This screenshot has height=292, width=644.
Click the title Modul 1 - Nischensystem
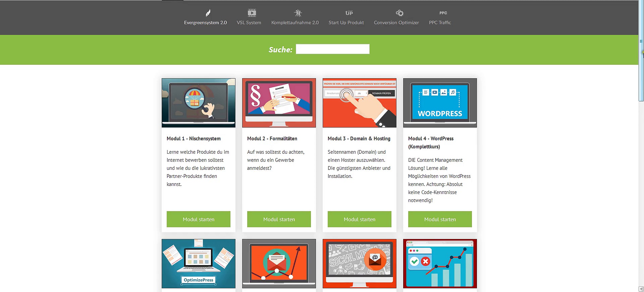pyautogui.click(x=194, y=139)
